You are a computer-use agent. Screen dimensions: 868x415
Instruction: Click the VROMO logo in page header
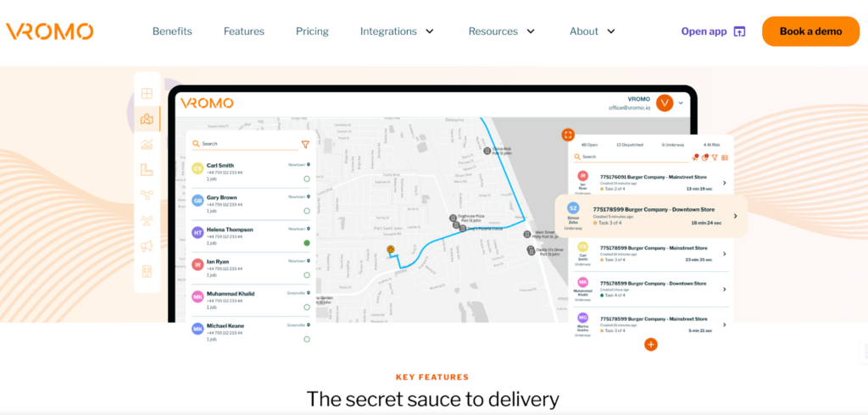coord(50,31)
